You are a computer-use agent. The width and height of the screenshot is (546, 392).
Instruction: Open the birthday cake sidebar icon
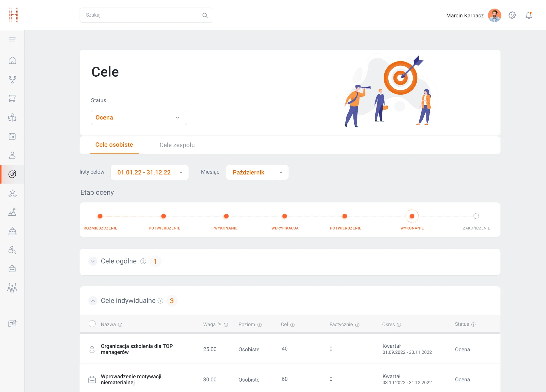pos(12,231)
